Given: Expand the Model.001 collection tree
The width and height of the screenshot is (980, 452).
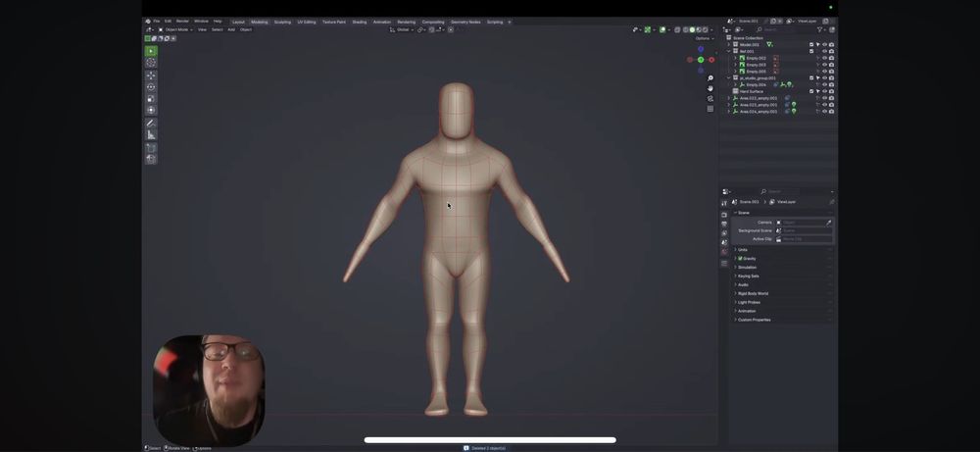Looking at the screenshot, I should tap(729, 44).
